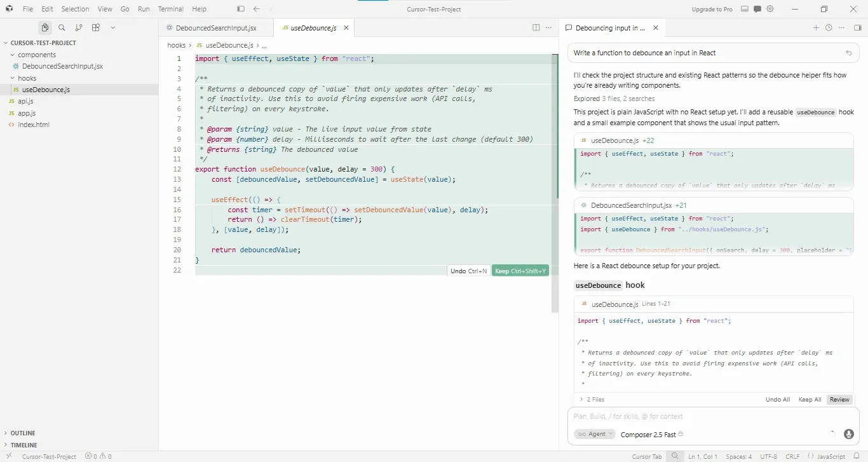Click the Review button
This screenshot has width=868, height=462.
click(x=839, y=400)
